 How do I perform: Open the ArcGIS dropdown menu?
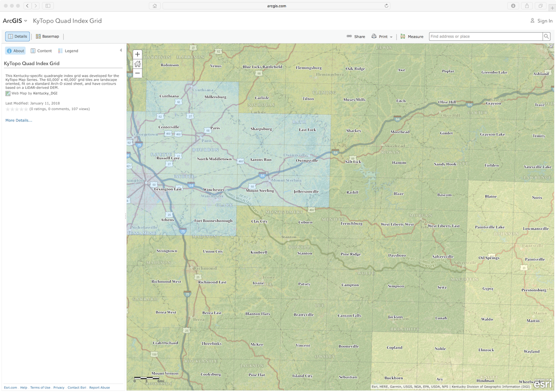[x=15, y=21]
